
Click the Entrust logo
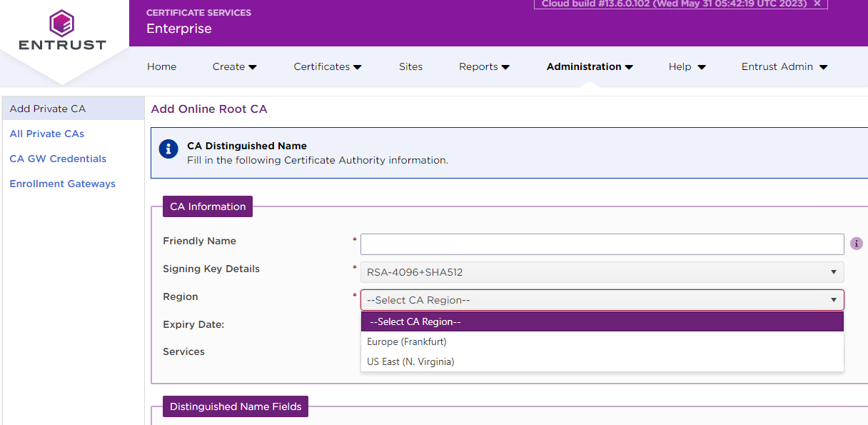point(62,31)
